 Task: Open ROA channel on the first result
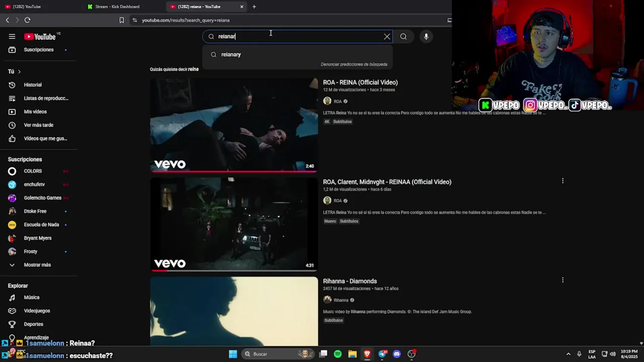pos(338,101)
